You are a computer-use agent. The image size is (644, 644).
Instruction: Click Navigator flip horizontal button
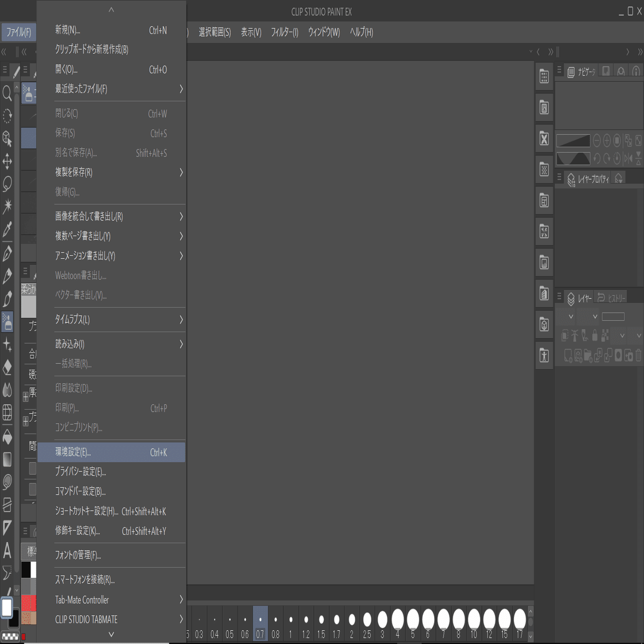[x=628, y=158]
